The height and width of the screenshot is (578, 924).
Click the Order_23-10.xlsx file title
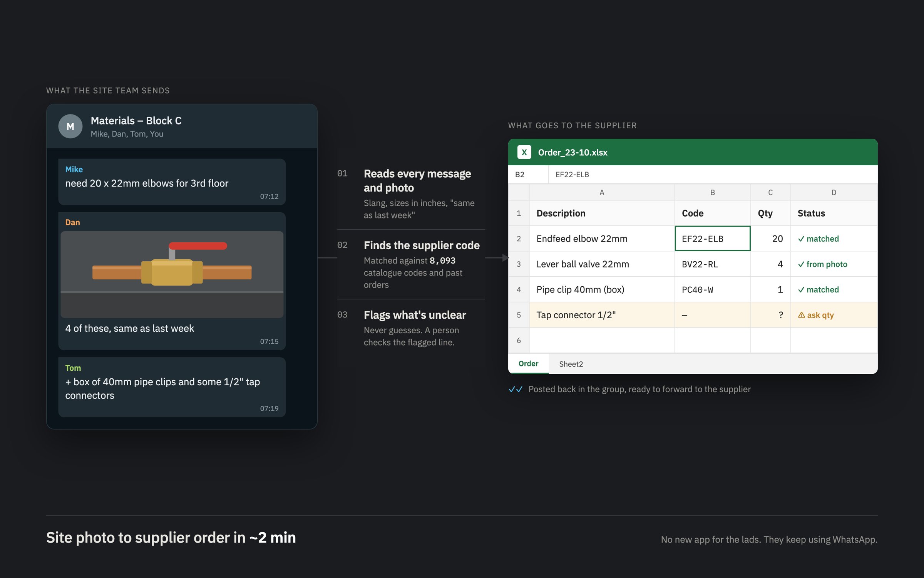coord(572,152)
